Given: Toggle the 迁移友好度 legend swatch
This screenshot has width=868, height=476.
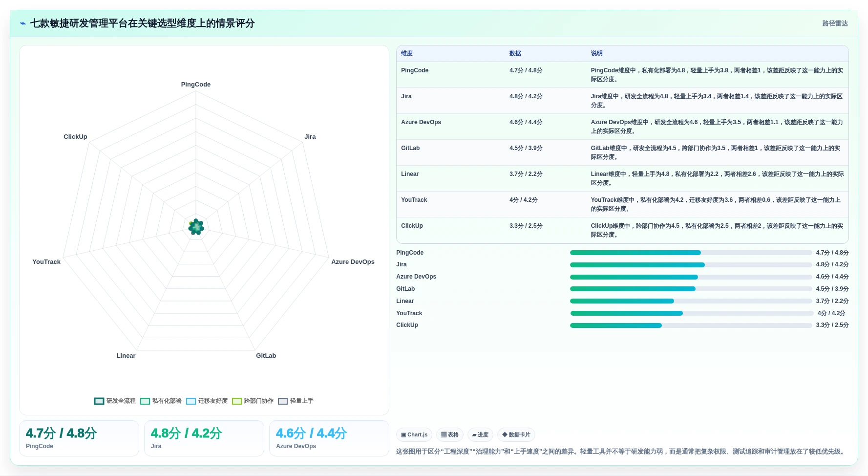Looking at the screenshot, I should 191,401.
